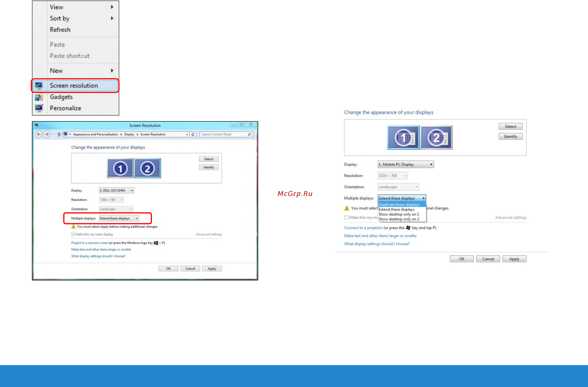
Task: Click Apply in Screen Resolution window
Action: tap(212, 269)
